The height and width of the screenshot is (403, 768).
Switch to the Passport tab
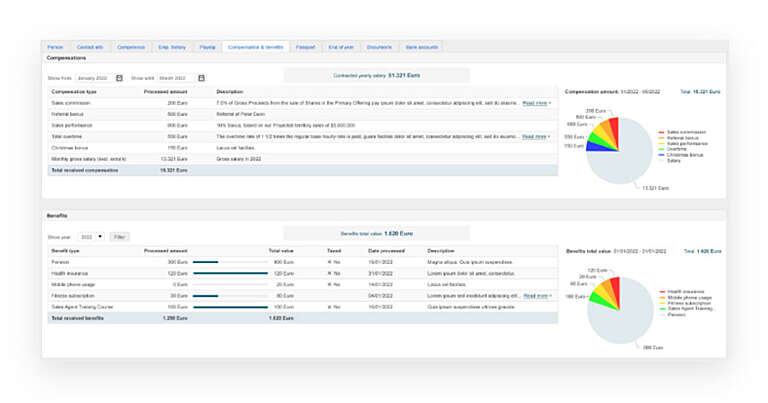click(x=306, y=47)
